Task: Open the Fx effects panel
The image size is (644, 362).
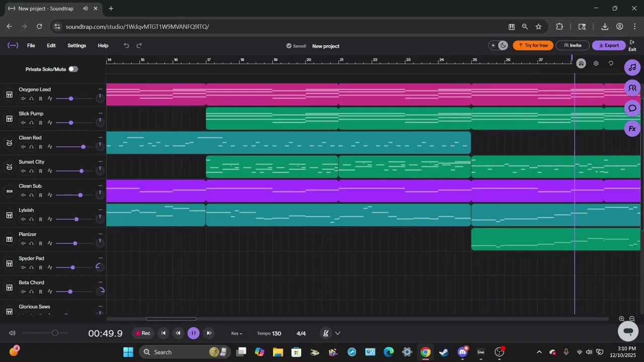Action: pyautogui.click(x=632, y=129)
